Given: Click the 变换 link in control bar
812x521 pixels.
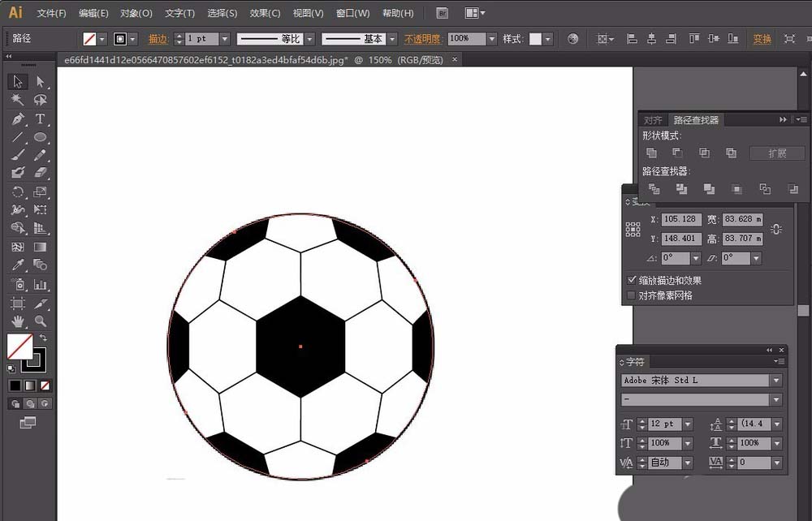Looking at the screenshot, I should point(762,39).
